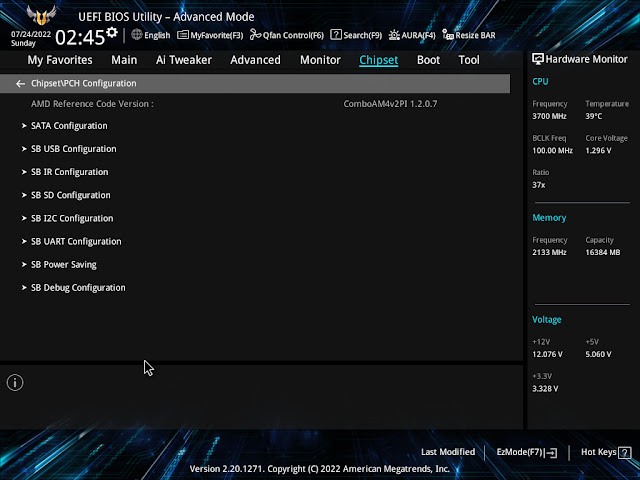640x480 pixels.
Task: Click the date 07/24/2022
Action: [x=31, y=34]
